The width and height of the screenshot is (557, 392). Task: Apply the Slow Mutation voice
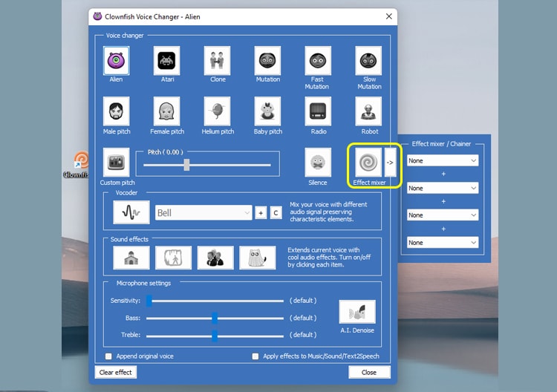[x=368, y=61]
